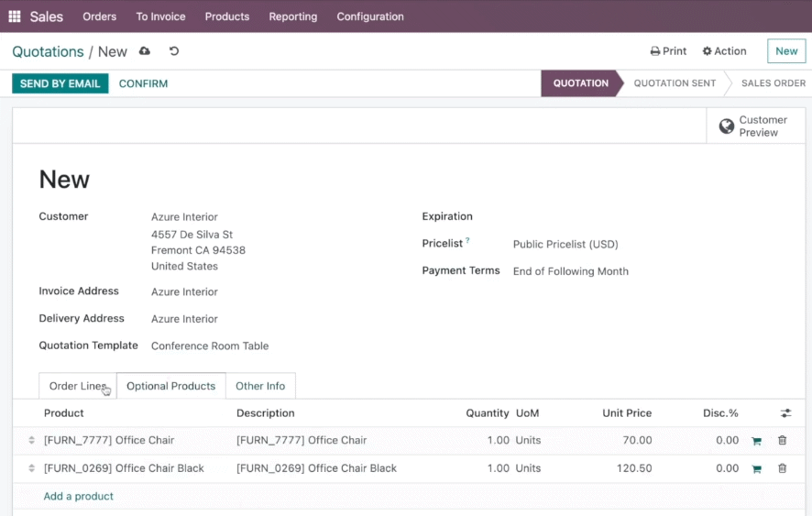This screenshot has height=516, width=812.
Task: Click the unit price 70.00 cell
Action: pyautogui.click(x=637, y=440)
